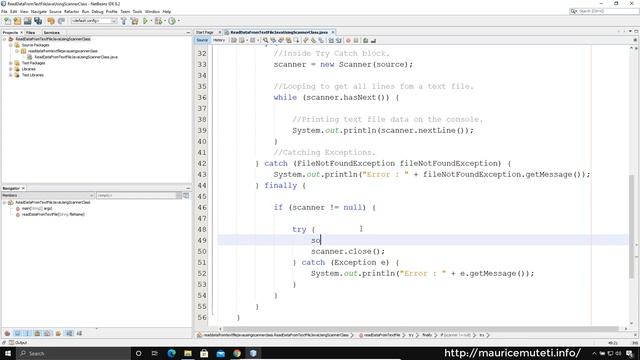Open the Members view dropdown in Navigator
The height and width of the screenshot is (360, 640).
tap(48, 196)
